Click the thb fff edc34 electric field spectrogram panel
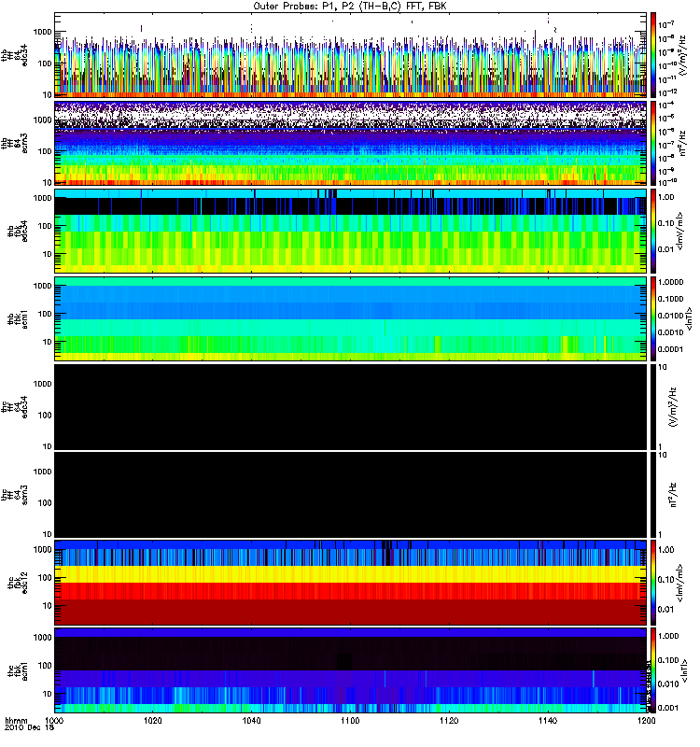The width and height of the screenshot is (700, 747). click(x=351, y=55)
